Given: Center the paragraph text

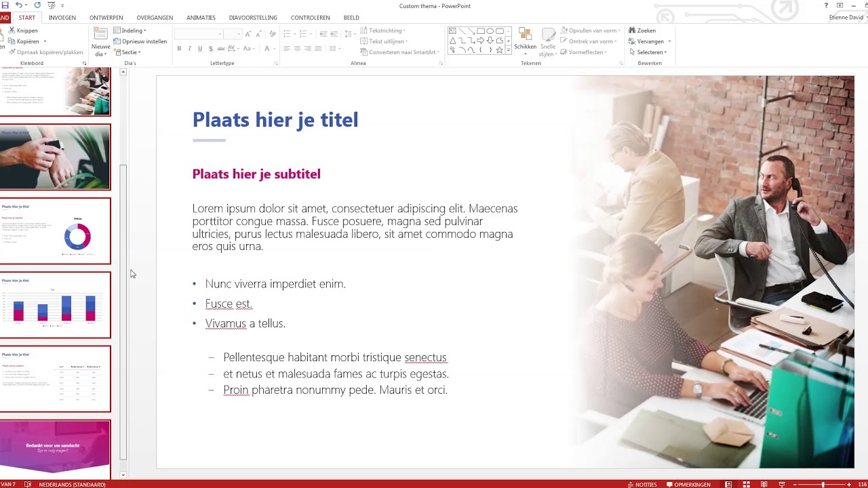Looking at the screenshot, I should point(297,48).
